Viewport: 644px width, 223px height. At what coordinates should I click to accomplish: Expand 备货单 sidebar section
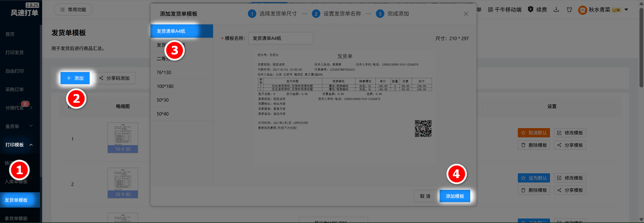tap(20, 126)
